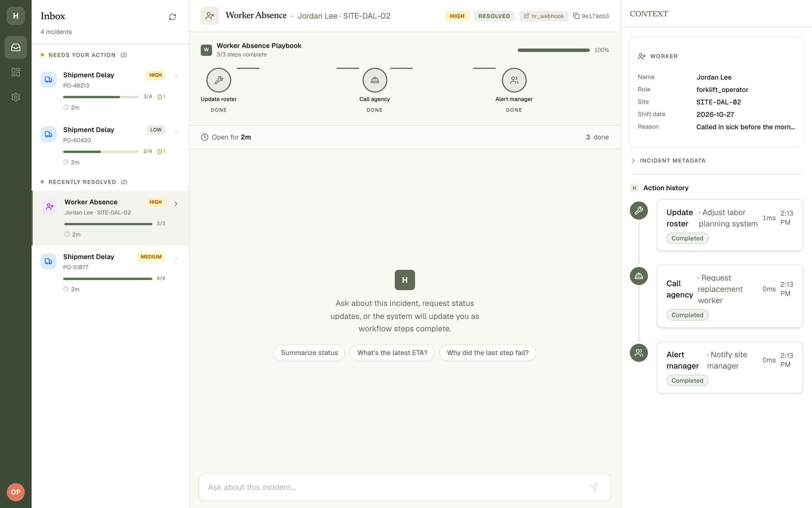
Task: Click the clock icon beside Open for
Action: tap(205, 137)
